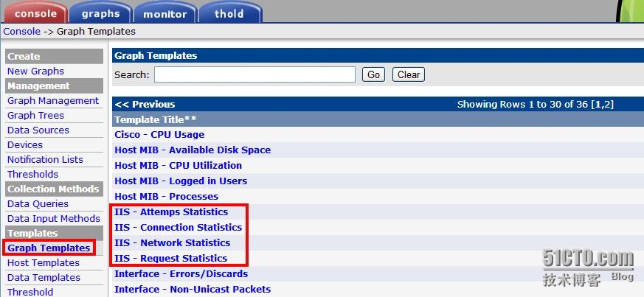The height and width of the screenshot is (297, 644).
Task: Sort by Template Title column header
Action: click(155, 120)
